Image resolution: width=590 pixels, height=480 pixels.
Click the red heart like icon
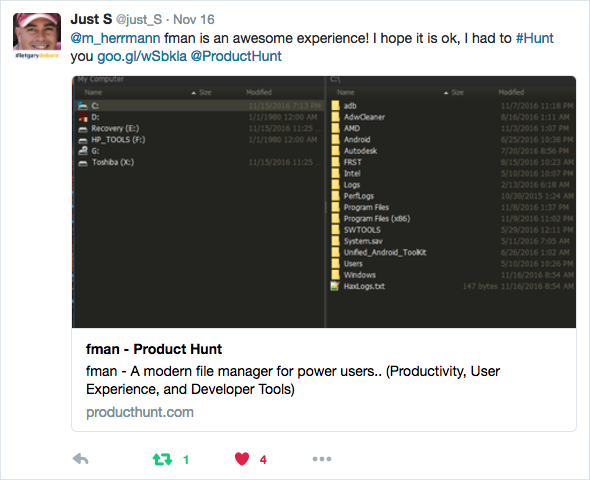242,459
